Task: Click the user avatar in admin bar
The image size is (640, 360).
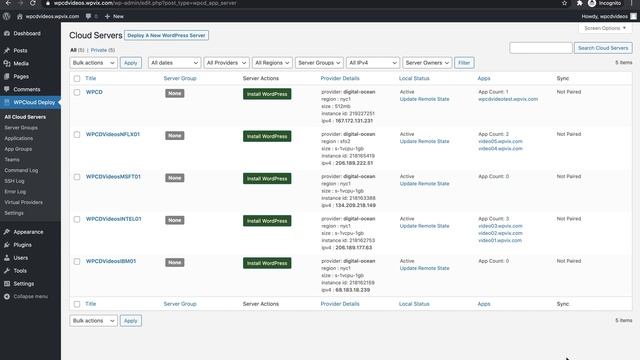Action: pos(633,16)
